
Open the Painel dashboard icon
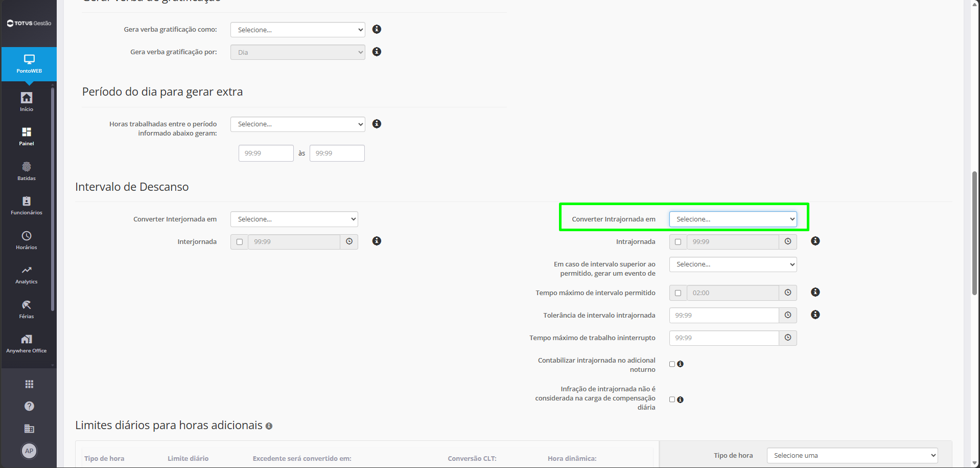click(27, 132)
